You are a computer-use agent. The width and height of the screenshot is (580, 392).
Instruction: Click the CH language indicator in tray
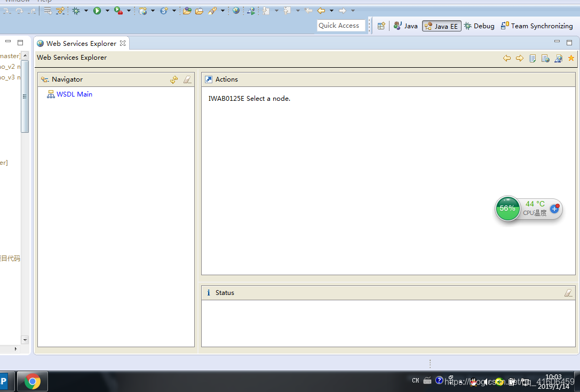click(x=416, y=381)
